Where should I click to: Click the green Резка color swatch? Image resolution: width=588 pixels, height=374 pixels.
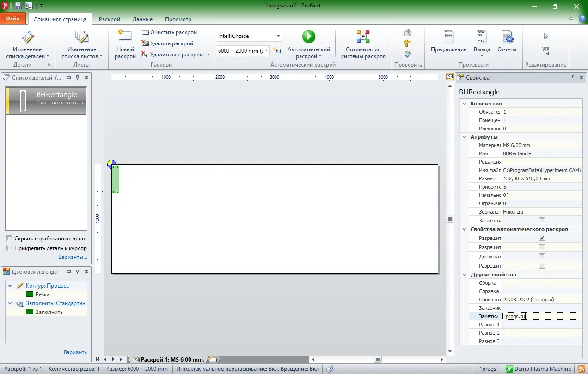[30, 294]
